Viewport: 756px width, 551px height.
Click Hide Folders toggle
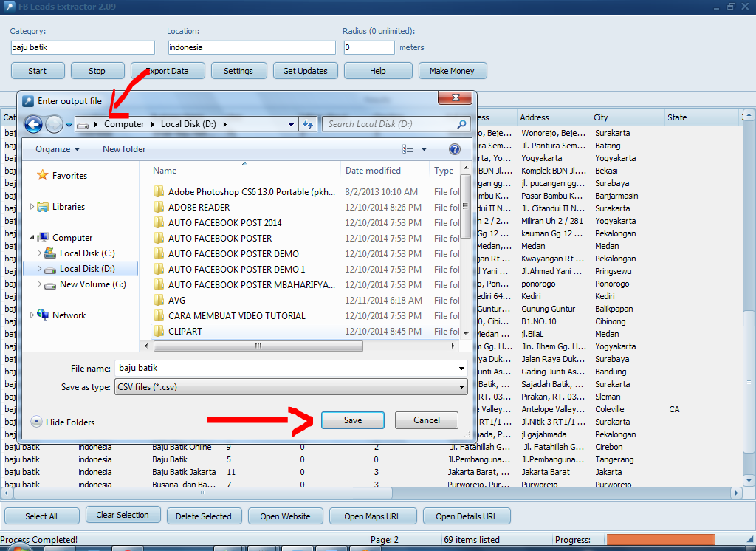point(63,422)
